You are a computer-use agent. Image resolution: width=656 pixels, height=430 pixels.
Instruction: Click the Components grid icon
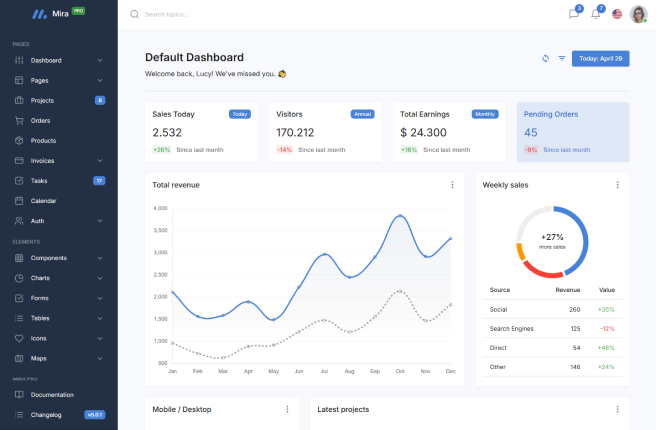[x=19, y=258]
